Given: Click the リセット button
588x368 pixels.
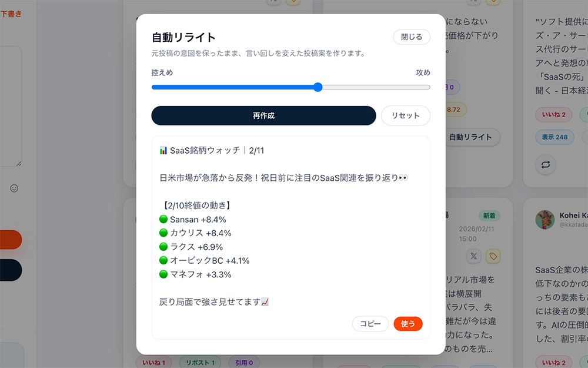Looking at the screenshot, I should (x=405, y=116).
